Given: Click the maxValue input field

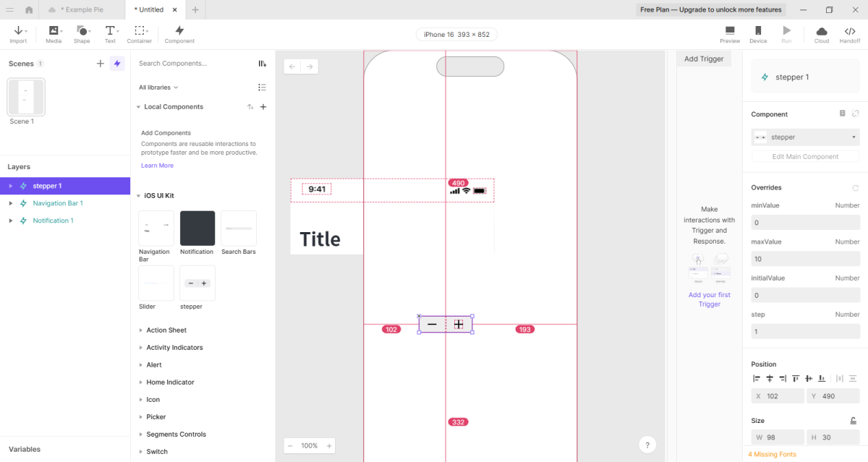Looking at the screenshot, I should coord(805,259).
